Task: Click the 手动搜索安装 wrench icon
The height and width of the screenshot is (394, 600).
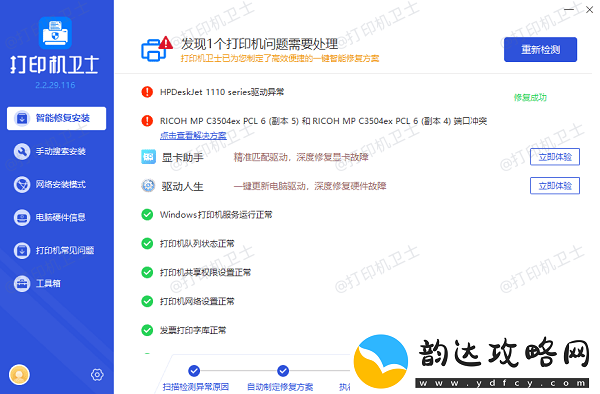Action: click(x=22, y=151)
